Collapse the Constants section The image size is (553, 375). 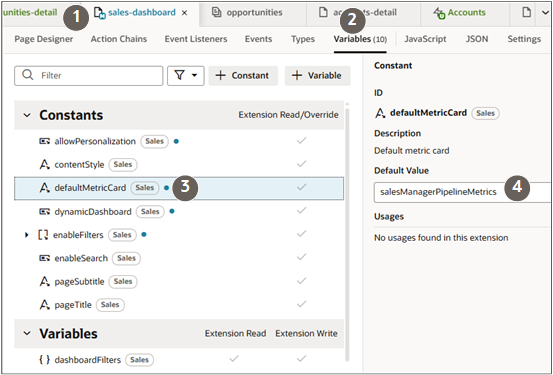pyautogui.click(x=27, y=115)
